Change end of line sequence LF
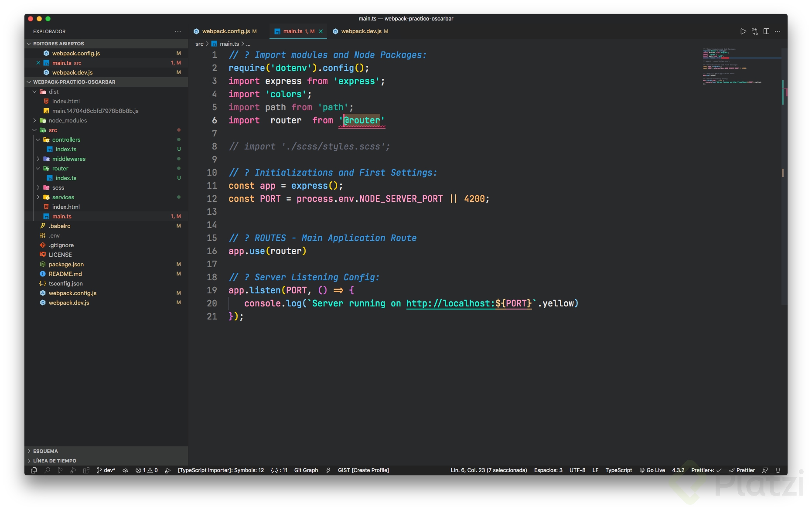Screen dimensions: 812x510 (595, 470)
